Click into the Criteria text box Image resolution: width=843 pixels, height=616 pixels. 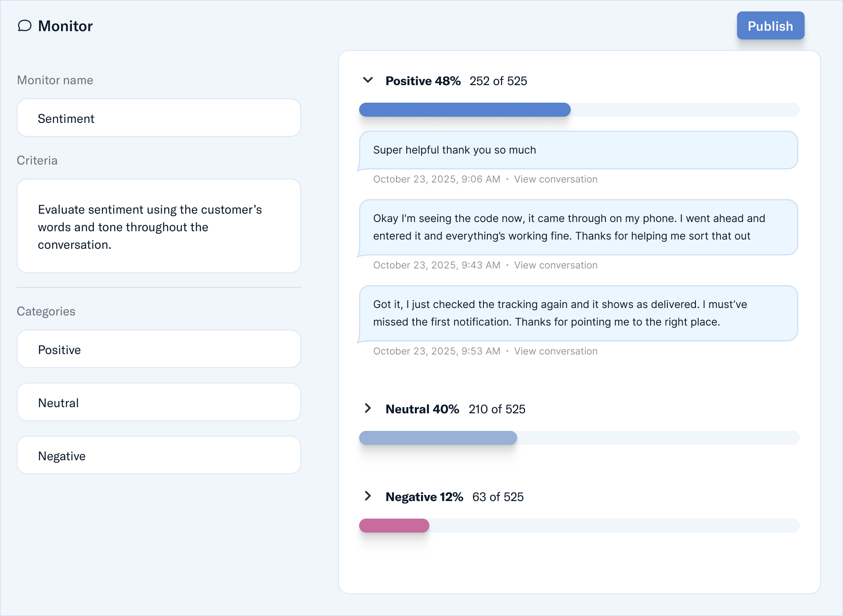click(x=159, y=226)
